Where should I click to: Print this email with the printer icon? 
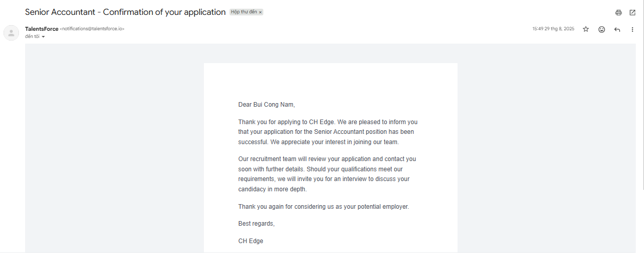(x=618, y=12)
